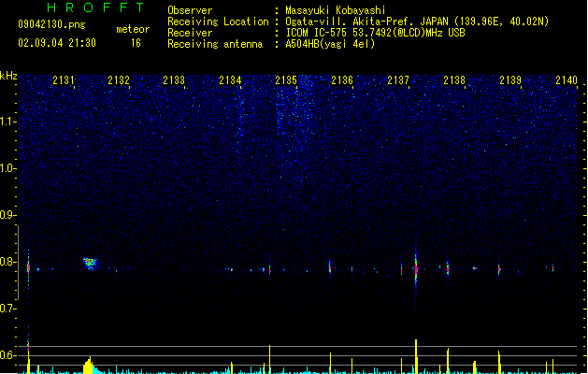Click the 2136 time axis marker
588x374 pixels.
342,80
